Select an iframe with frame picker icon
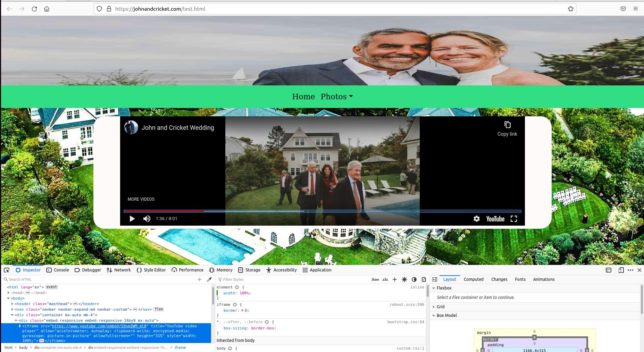 point(609,270)
